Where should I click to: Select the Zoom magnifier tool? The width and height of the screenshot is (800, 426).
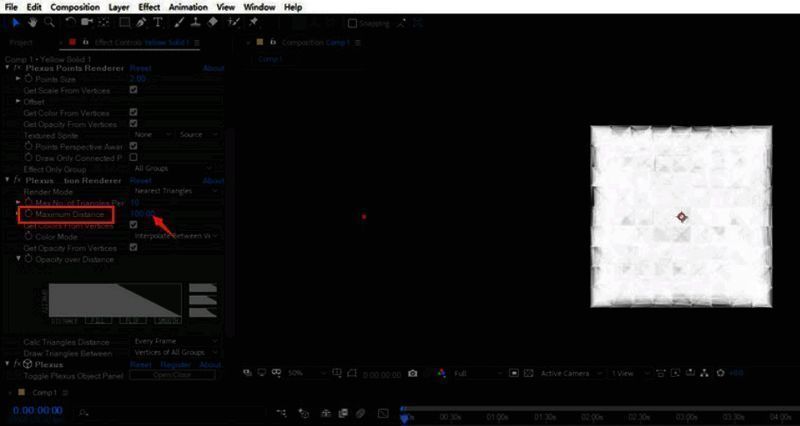click(51, 23)
